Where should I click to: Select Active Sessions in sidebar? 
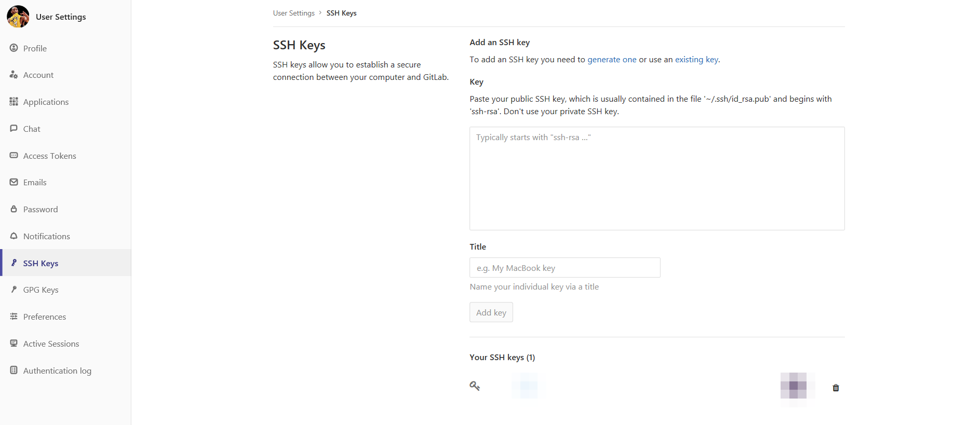click(51, 344)
